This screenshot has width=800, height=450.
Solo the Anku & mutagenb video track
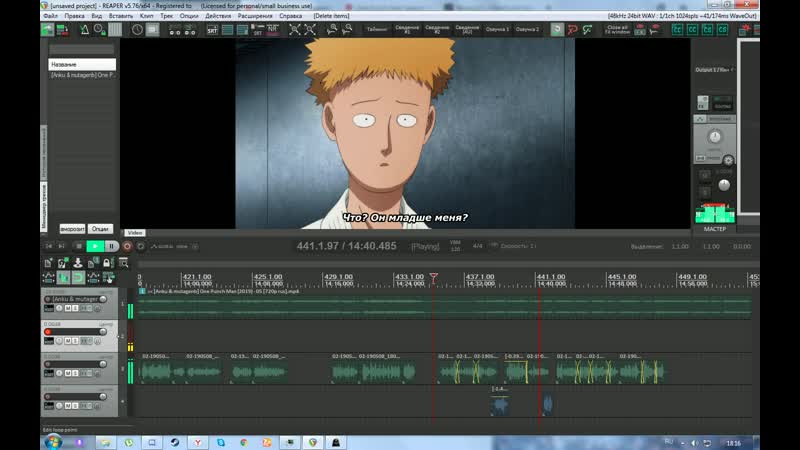click(75, 308)
